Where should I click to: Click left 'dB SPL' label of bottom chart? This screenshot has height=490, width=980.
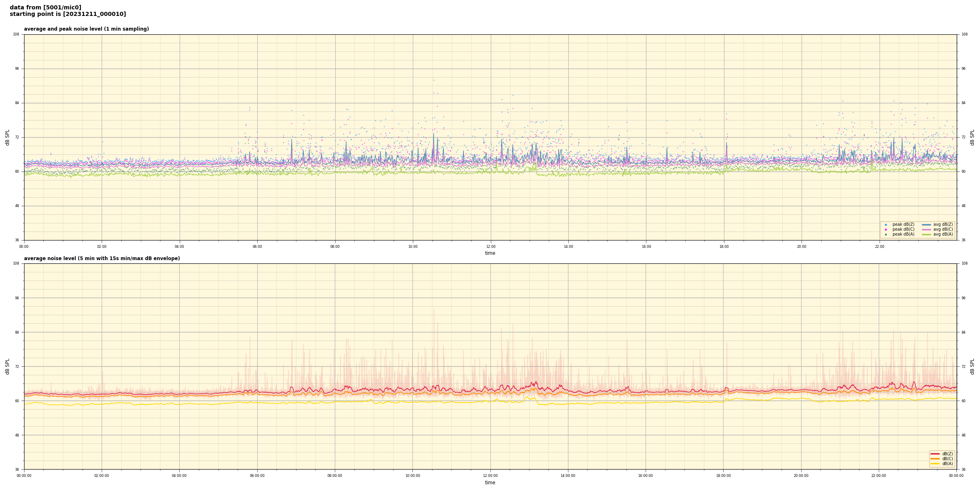[7, 366]
